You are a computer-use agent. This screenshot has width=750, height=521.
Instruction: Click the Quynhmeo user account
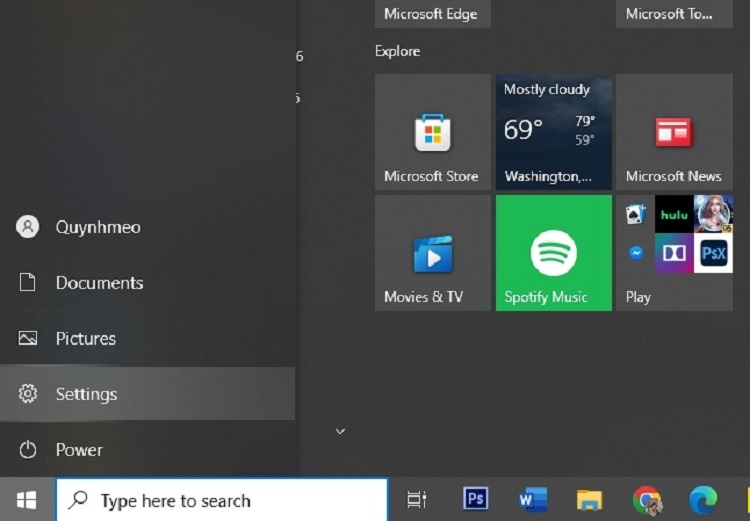pyautogui.click(x=147, y=227)
